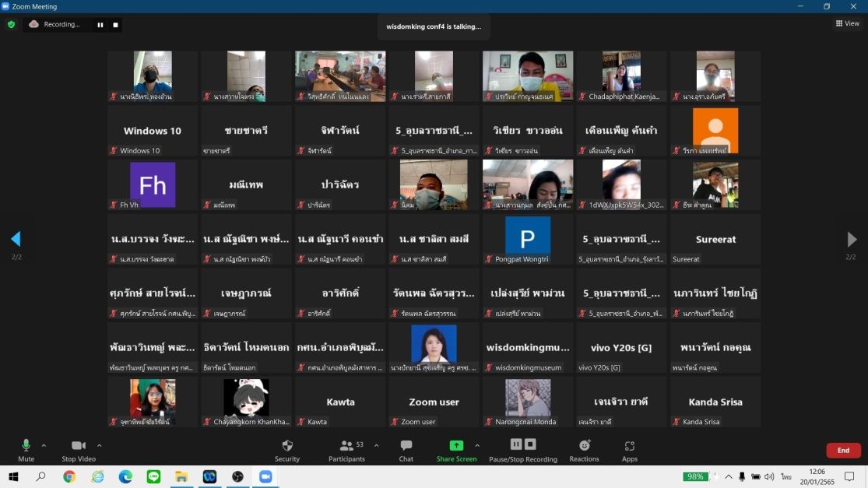868x488 pixels.
Task: Select the Kawta participant tile
Action: click(x=340, y=402)
